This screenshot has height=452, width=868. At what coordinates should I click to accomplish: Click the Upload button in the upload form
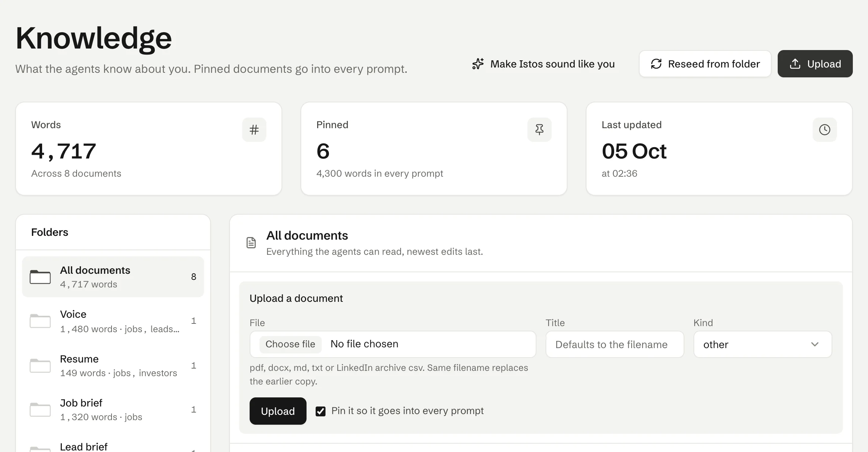278,411
